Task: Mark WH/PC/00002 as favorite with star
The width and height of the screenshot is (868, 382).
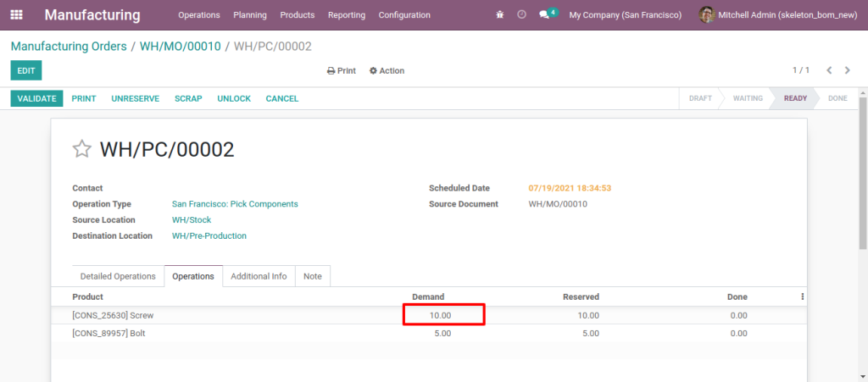Action: [x=81, y=150]
